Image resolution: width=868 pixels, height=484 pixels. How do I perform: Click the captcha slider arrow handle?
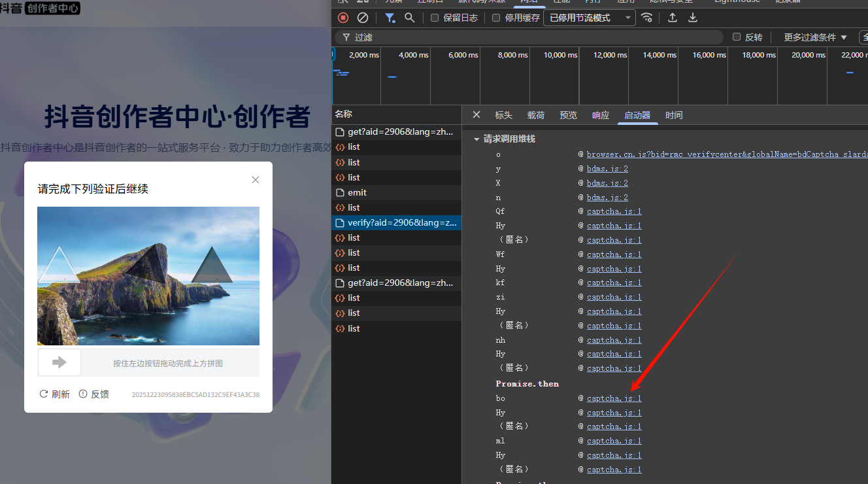pyautogui.click(x=59, y=362)
